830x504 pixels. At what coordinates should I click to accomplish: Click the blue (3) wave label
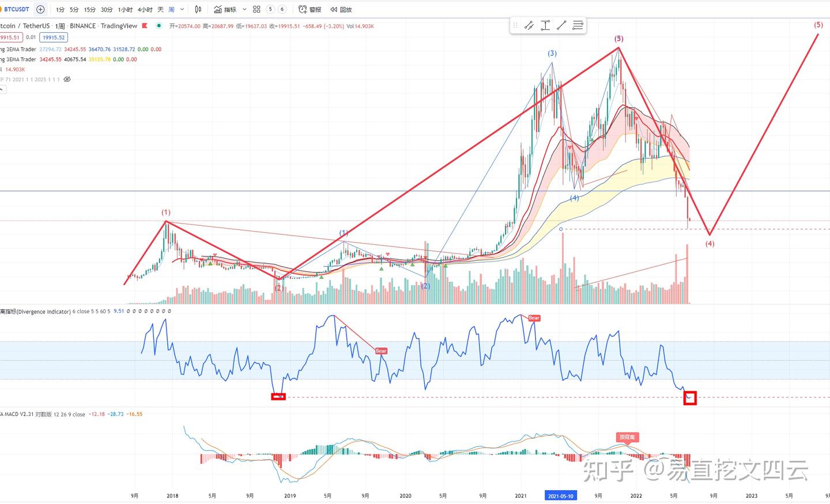pyautogui.click(x=552, y=54)
